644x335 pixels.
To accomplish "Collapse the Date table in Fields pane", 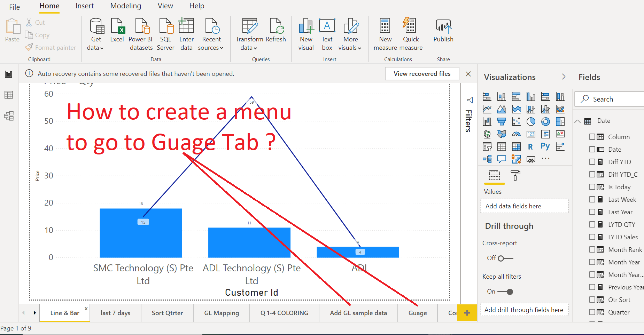I will [578, 121].
